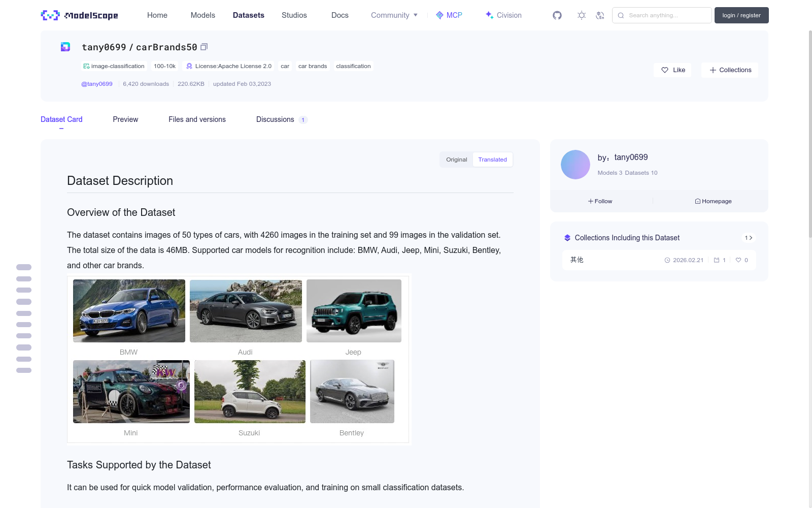Switch to the Preview tab
812x508 pixels.
125,119
